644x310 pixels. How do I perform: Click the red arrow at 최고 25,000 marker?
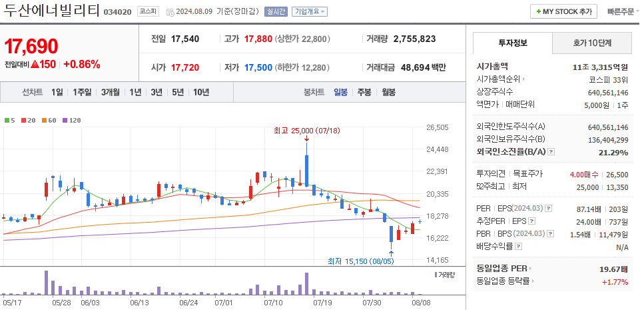(306, 139)
